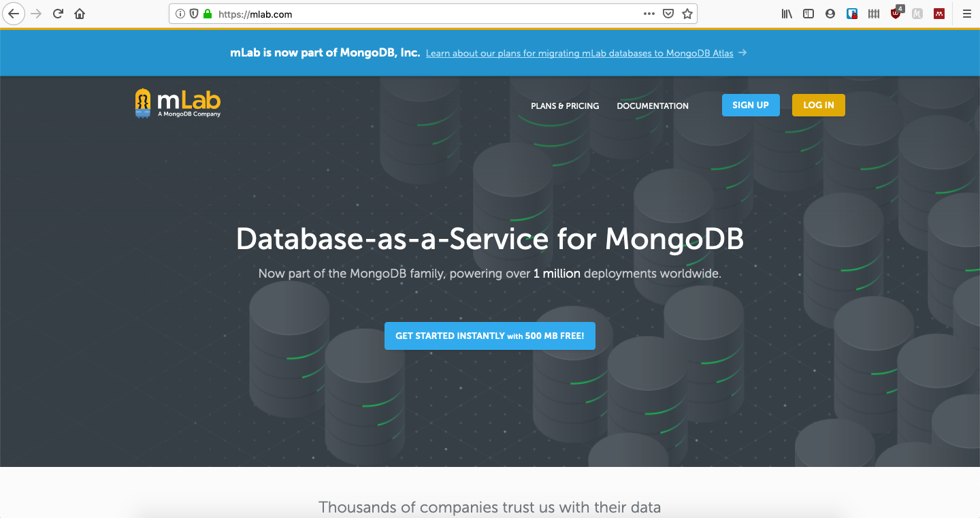
Task: Open the red Mendeley extension icon
Action: coord(939,14)
